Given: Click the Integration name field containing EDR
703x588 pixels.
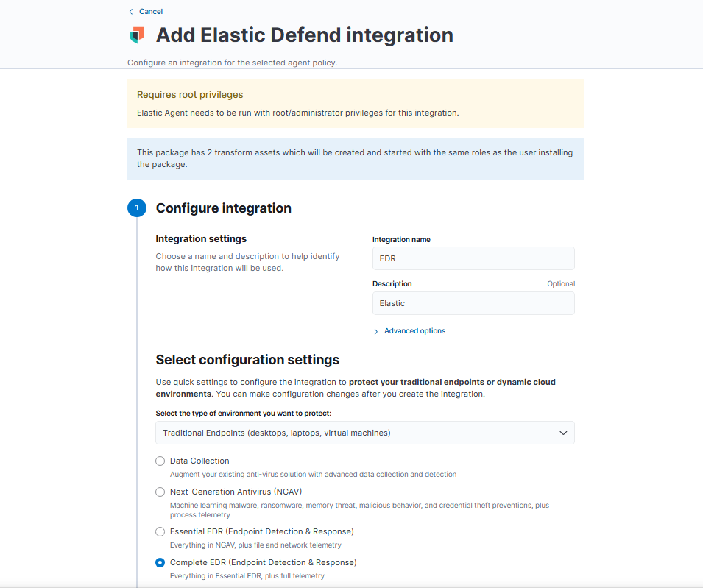Looking at the screenshot, I should (x=473, y=258).
